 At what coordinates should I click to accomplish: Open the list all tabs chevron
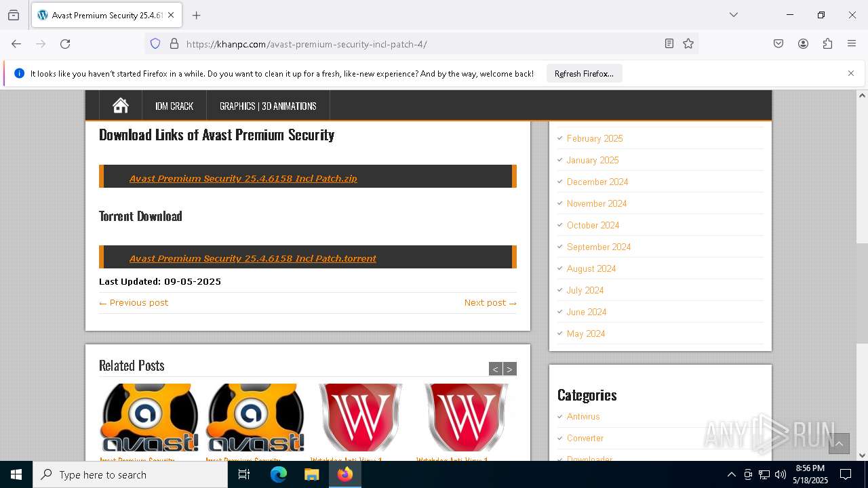(x=733, y=15)
